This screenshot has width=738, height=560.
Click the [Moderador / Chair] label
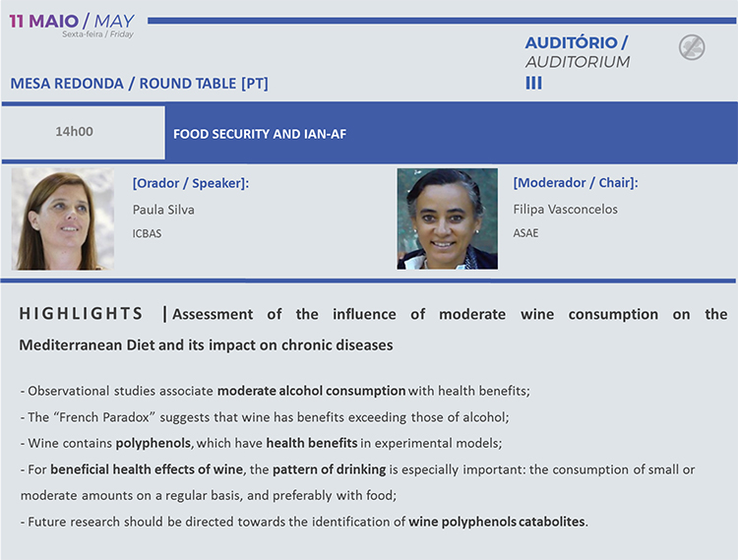click(x=576, y=183)
